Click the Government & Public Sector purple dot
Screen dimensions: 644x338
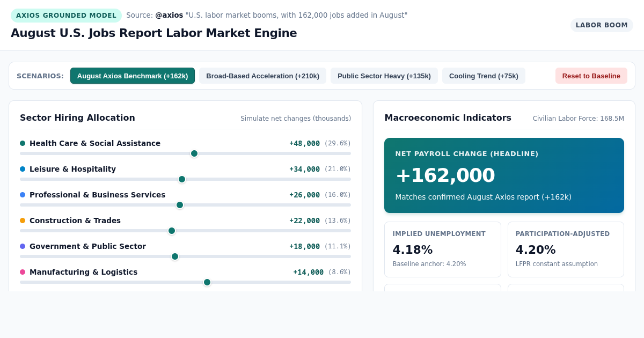tap(23, 246)
